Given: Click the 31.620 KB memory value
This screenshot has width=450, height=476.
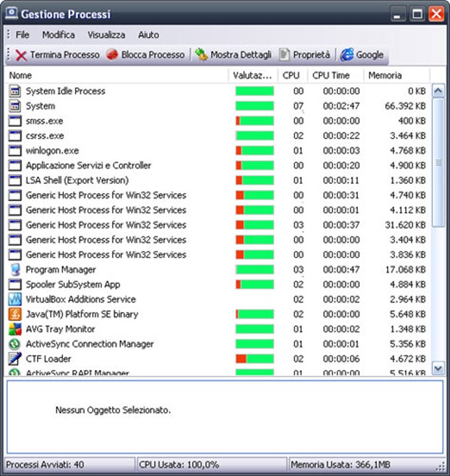Looking at the screenshot, I should (405, 225).
